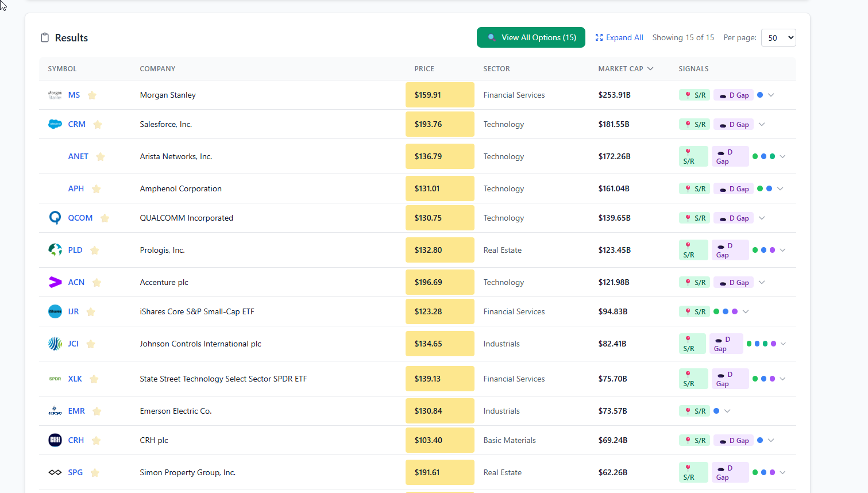Favorite MS with the star icon

click(92, 95)
